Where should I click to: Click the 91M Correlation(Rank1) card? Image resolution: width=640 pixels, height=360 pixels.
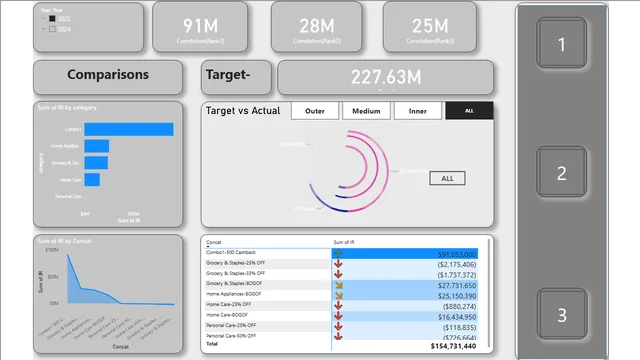200,27
